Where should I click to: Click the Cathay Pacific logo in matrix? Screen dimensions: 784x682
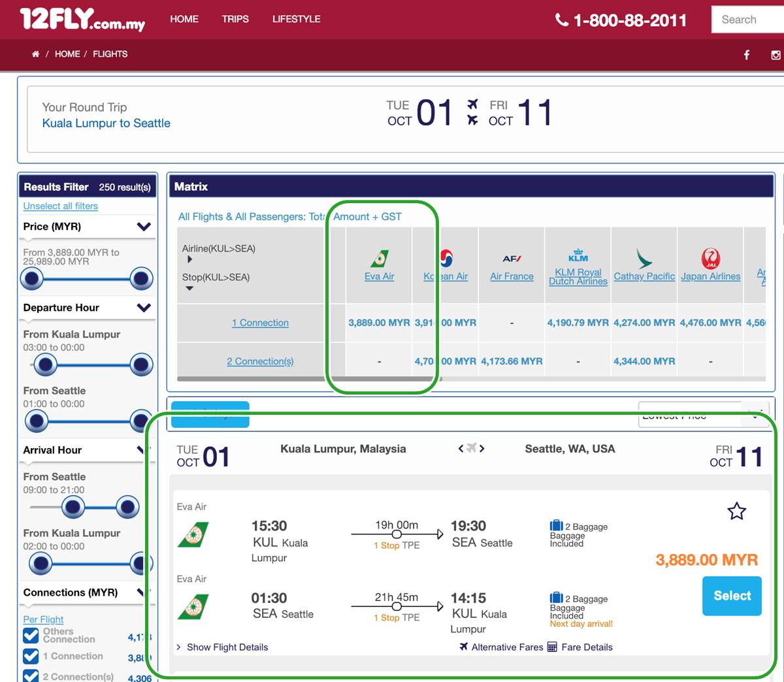point(644,259)
